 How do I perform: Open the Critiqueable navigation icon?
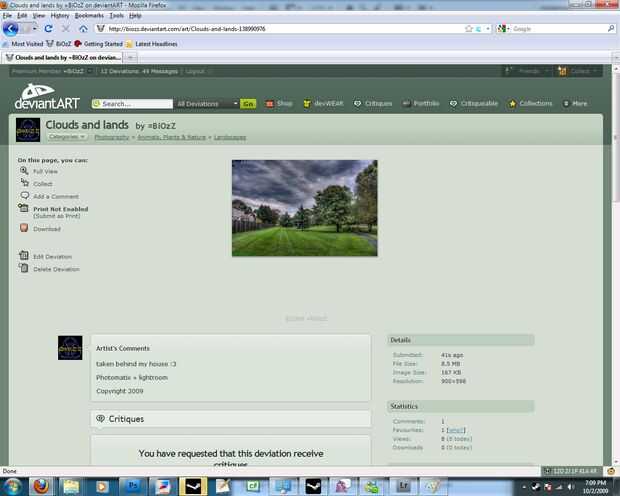tap(454, 104)
